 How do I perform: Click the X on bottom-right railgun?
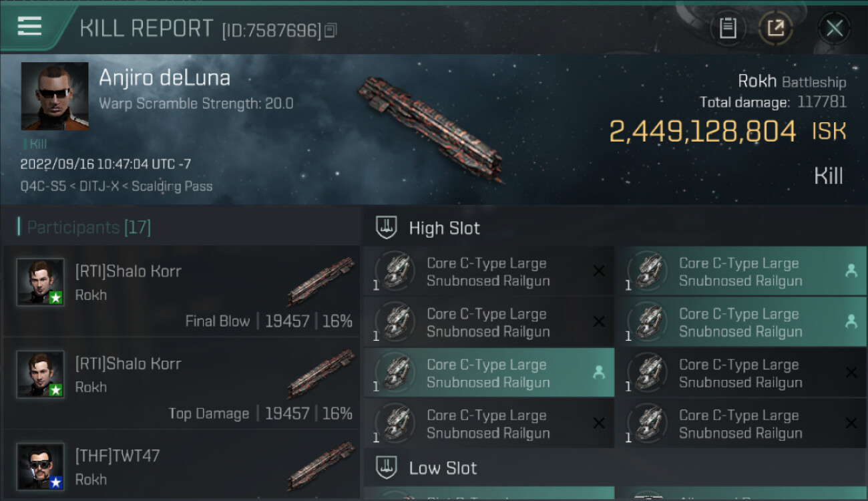pos(851,424)
